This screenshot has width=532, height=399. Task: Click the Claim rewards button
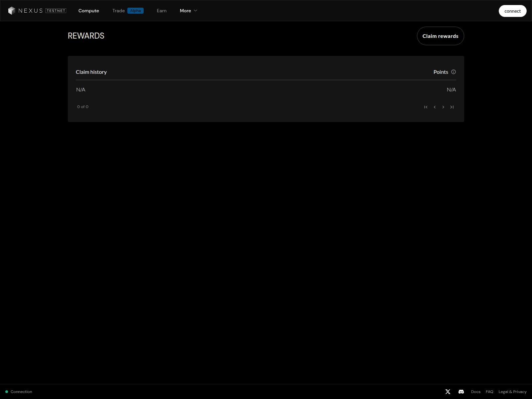(440, 36)
